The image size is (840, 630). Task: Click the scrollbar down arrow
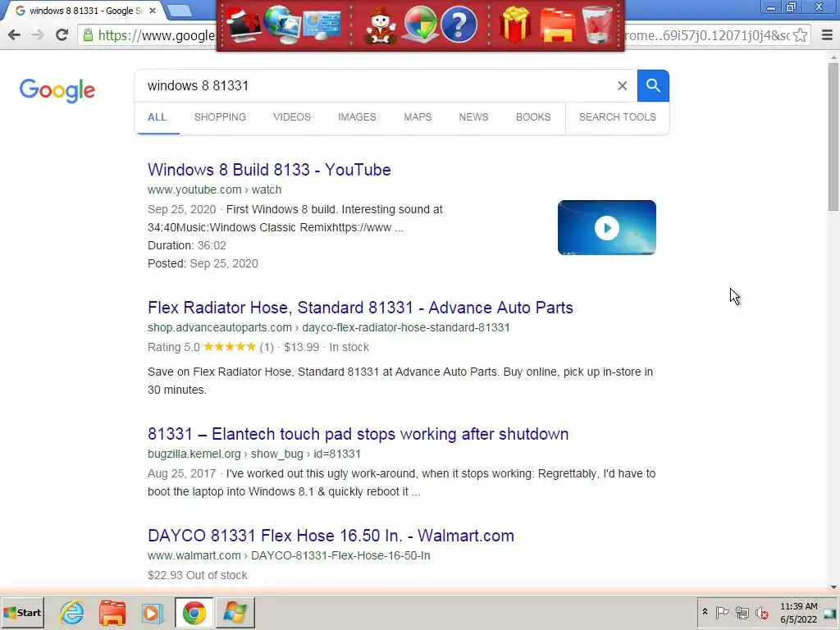[x=833, y=587]
